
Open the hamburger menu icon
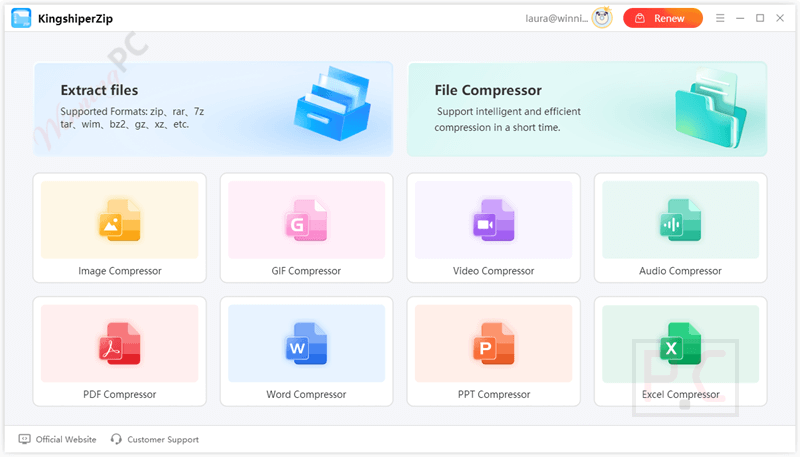tap(720, 18)
